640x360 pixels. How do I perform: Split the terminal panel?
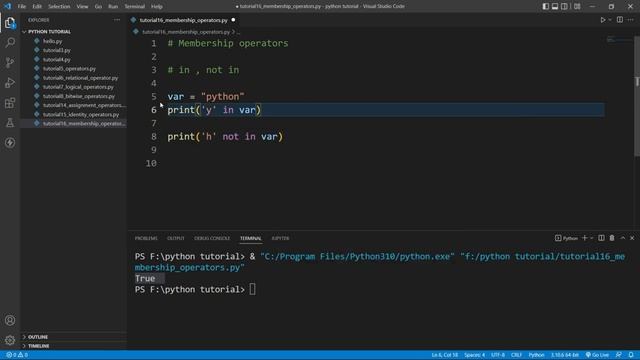601,238
